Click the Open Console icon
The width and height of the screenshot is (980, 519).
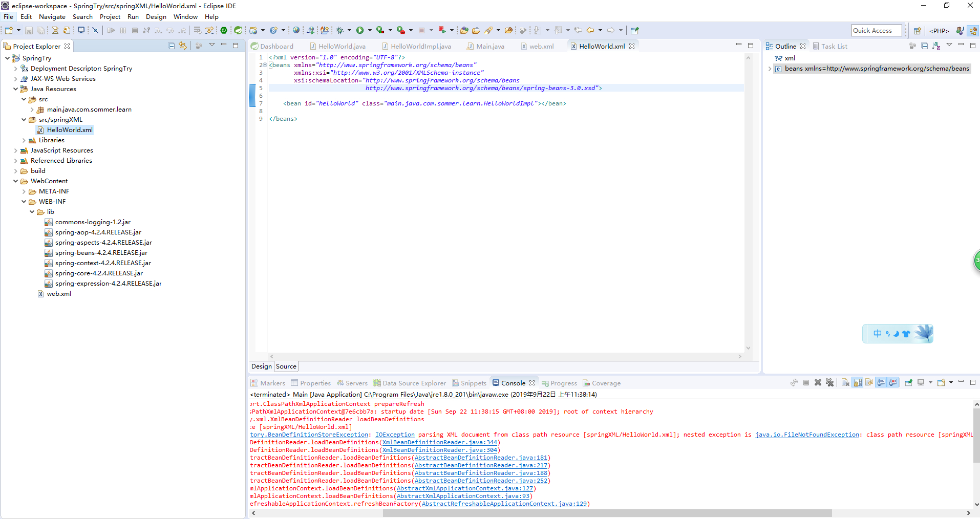click(x=941, y=383)
